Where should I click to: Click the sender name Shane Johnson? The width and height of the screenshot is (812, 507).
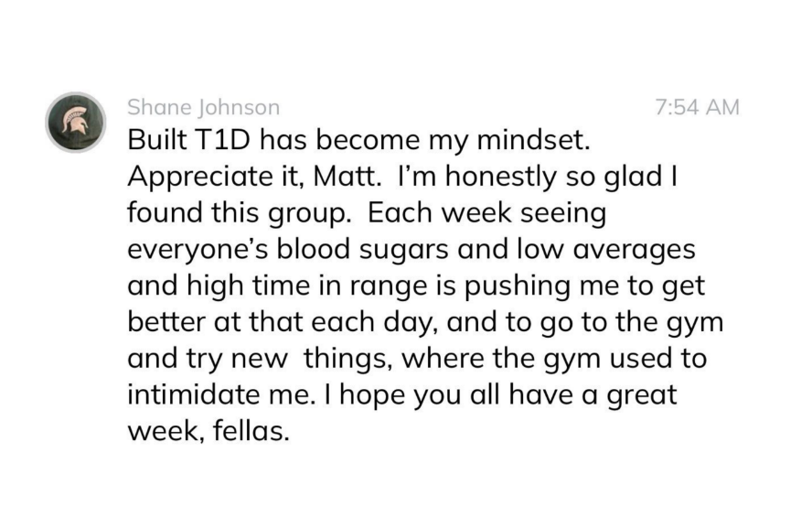tap(204, 107)
